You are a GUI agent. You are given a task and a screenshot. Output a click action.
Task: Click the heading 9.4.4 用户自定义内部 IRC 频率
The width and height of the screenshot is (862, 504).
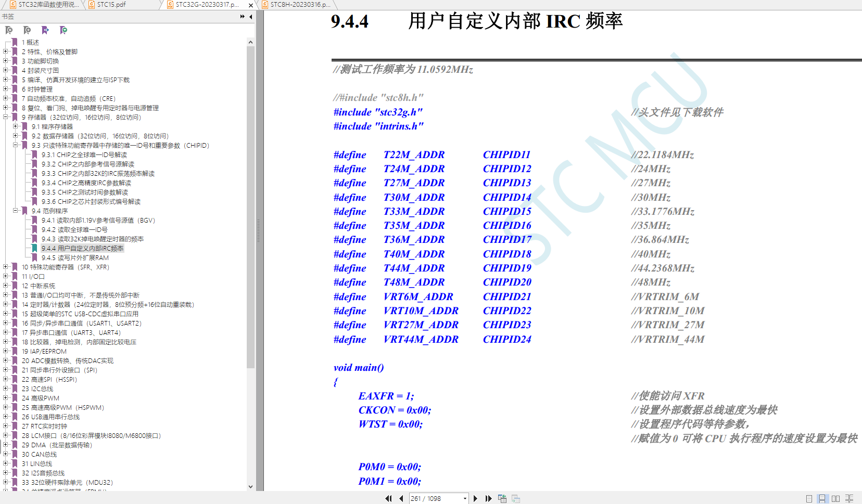pyautogui.click(x=477, y=21)
